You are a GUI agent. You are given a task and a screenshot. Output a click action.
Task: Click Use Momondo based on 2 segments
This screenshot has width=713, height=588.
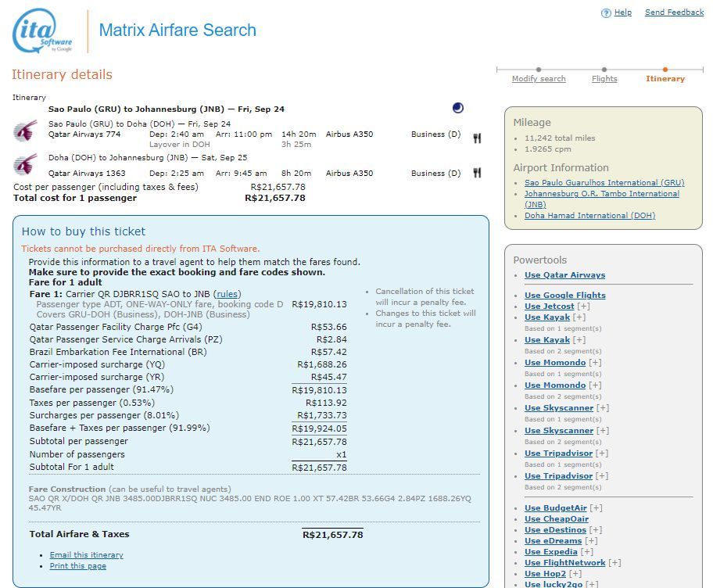point(555,385)
